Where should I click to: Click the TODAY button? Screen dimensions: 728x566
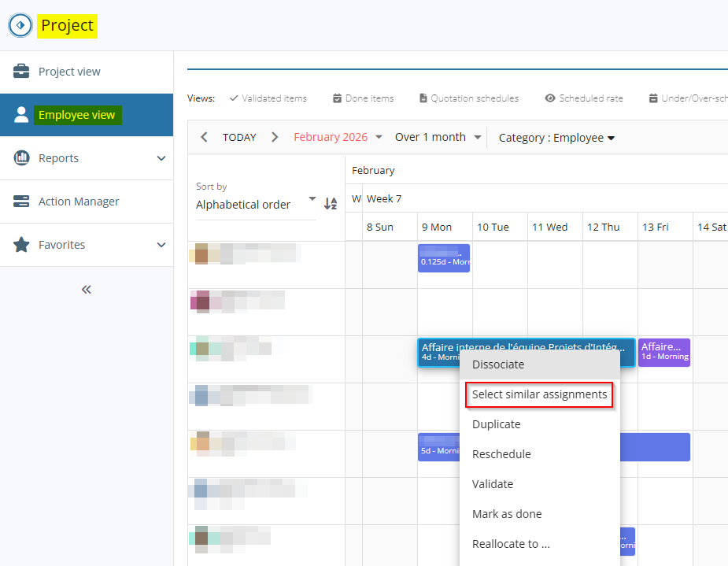[239, 137]
